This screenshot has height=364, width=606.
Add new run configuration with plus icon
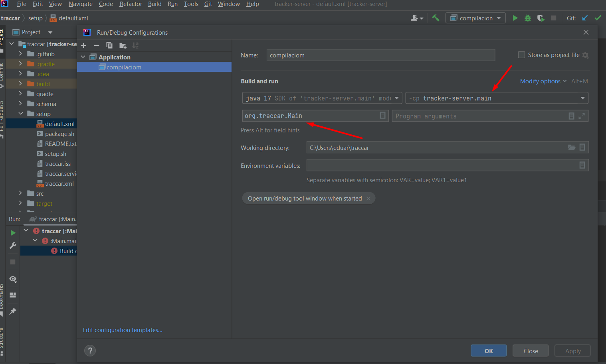[83, 45]
